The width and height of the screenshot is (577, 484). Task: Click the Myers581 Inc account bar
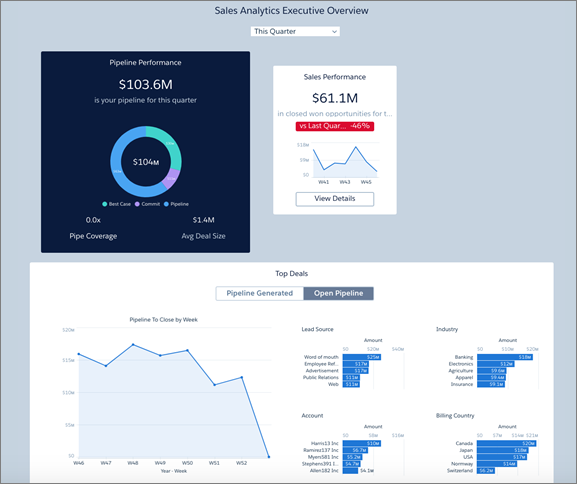coord(352,457)
